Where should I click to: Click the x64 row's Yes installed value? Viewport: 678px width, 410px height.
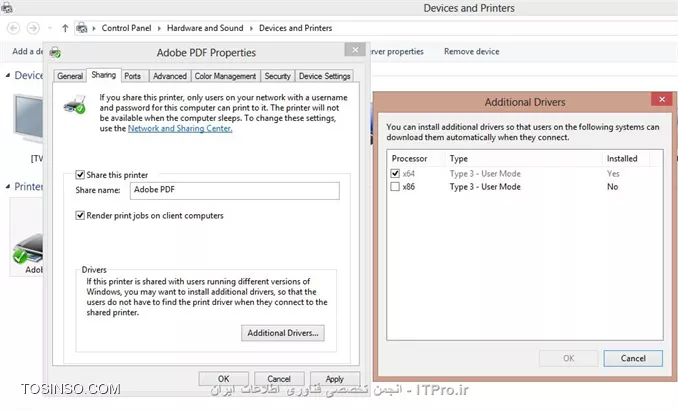tap(613, 173)
